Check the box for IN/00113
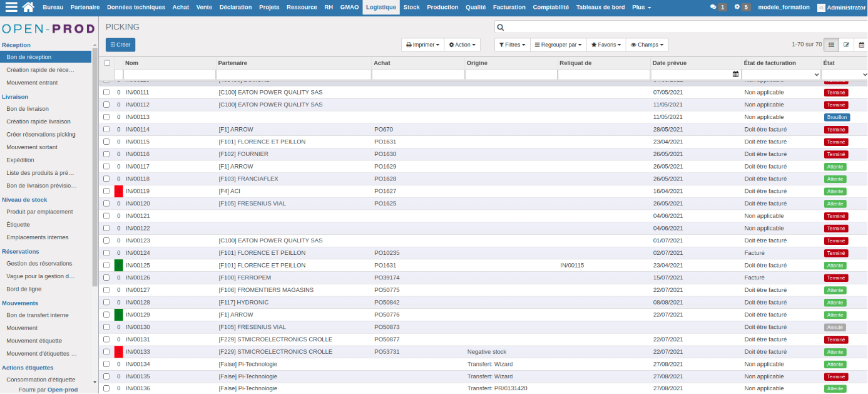Image resolution: width=868 pixels, height=394 pixels. pyautogui.click(x=106, y=117)
